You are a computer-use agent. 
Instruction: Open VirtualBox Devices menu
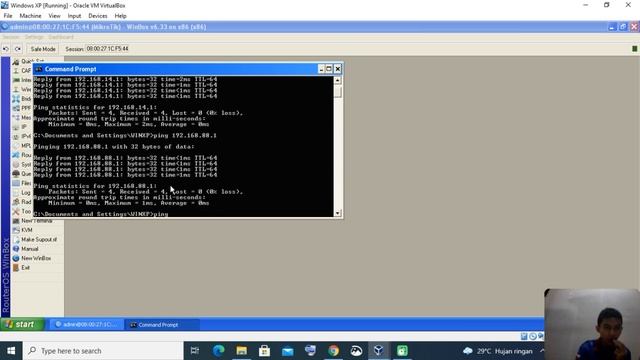coord(98,16)
